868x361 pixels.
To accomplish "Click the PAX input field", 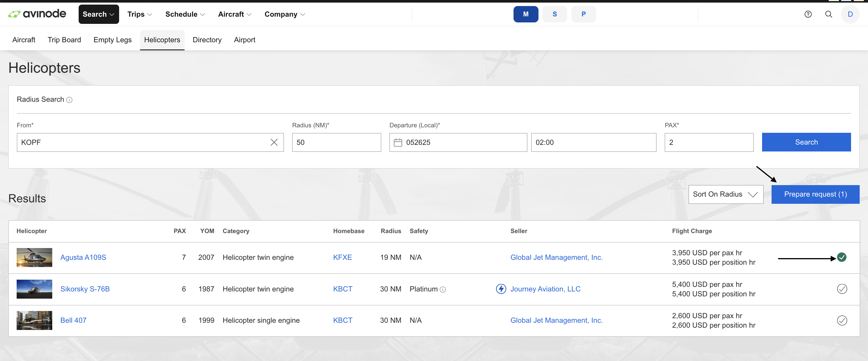I will pyautogui.click(x=709, y=142).
